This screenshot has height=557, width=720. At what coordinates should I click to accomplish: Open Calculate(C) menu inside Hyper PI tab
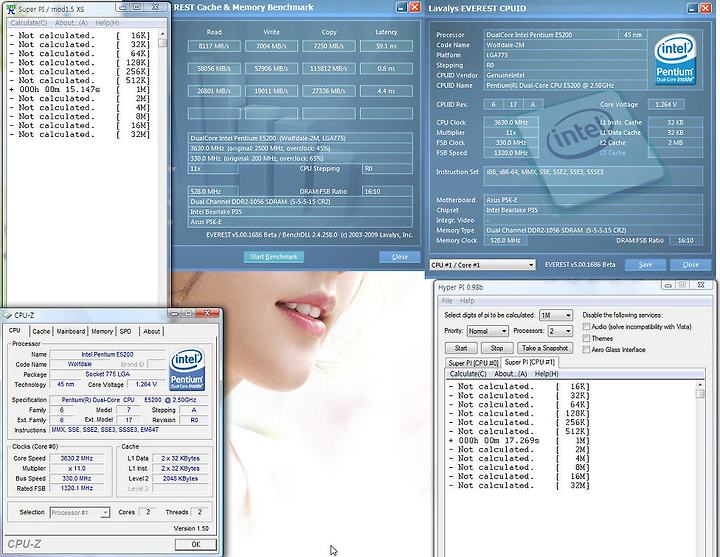pyautogui.click(x=467, y=374)
